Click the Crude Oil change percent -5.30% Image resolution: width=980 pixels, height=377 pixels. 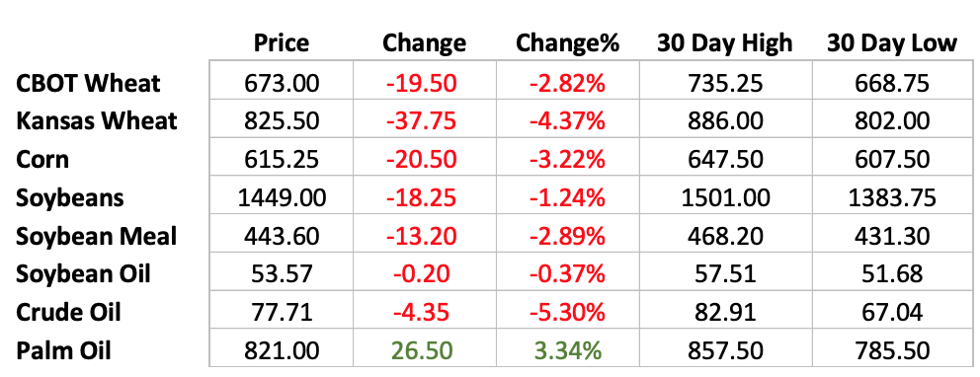coord(567,313)
